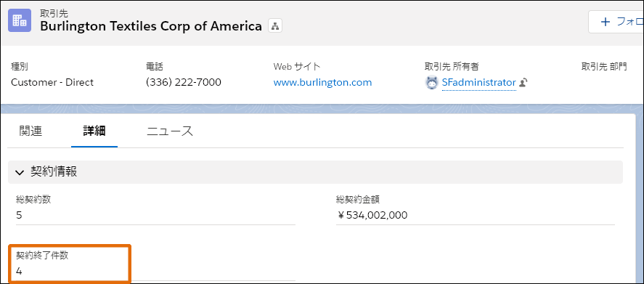This screenshot has height=284, width=644.
Task: Select the 詳細 tab
Action: (94, 131)
